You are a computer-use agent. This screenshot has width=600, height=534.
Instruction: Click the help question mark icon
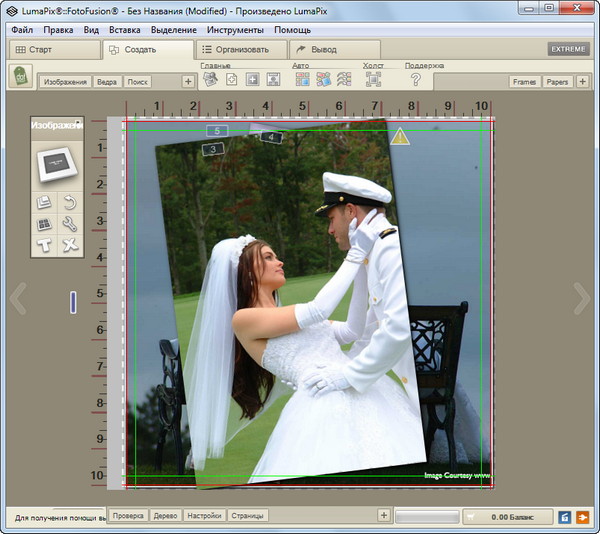click(x=416, y=80)
